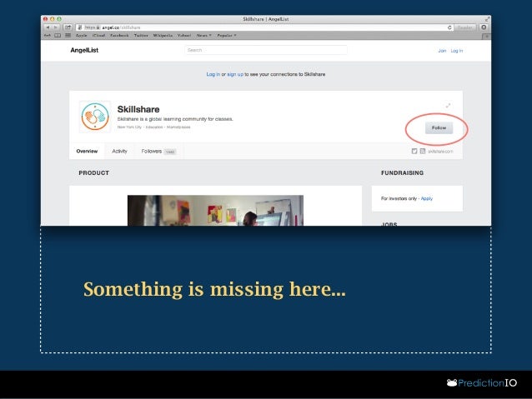The image size is (532, 399).
Task: Click the Reader button in Safari
Action: pyautogui.click(x=464, y=27)
